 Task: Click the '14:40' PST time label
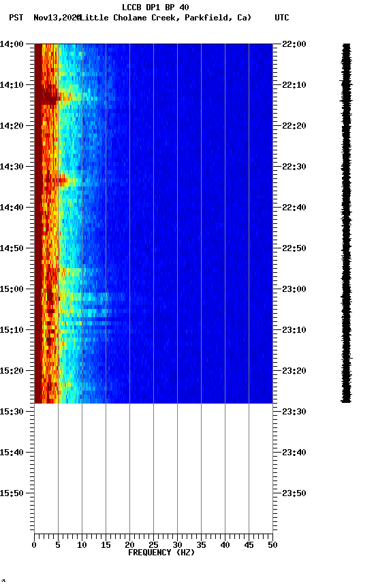tap(12, 208)
